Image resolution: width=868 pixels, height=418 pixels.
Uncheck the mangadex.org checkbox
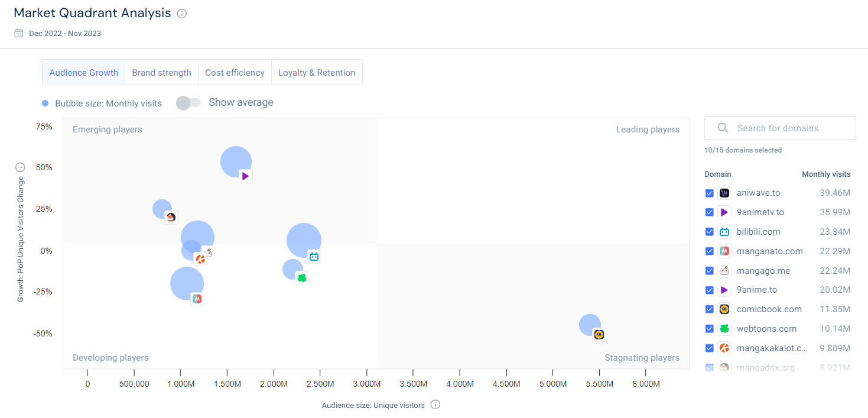click(x=710, y=368)
